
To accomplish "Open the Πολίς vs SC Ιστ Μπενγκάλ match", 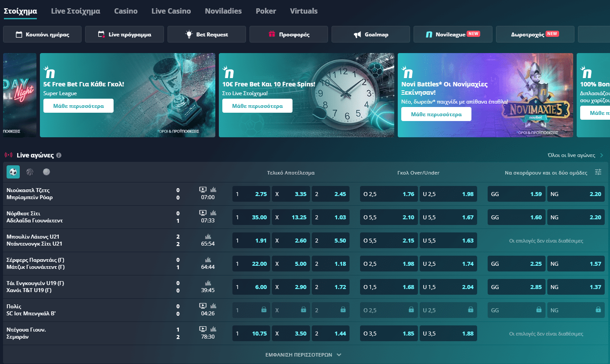I will [31, 310].
